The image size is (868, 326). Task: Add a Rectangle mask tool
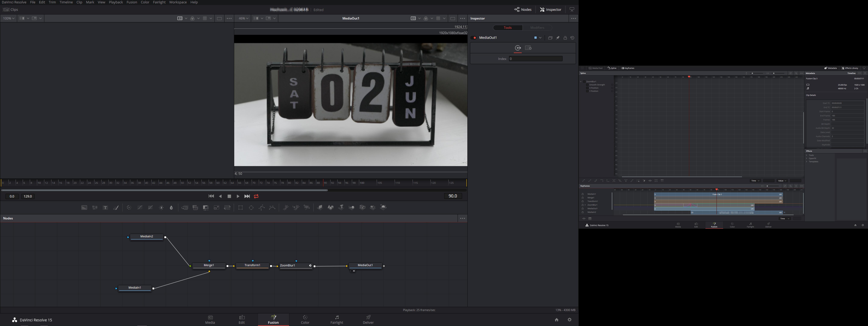[241, 208]
